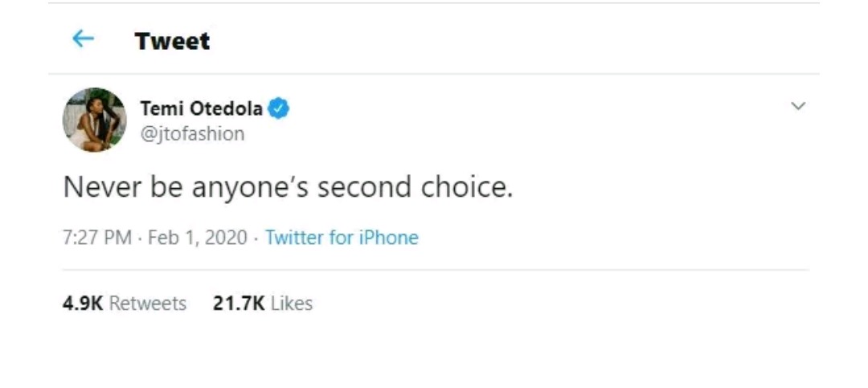Click the tweet text about second choice
This screenshot has height=388, width=868.
288,187
